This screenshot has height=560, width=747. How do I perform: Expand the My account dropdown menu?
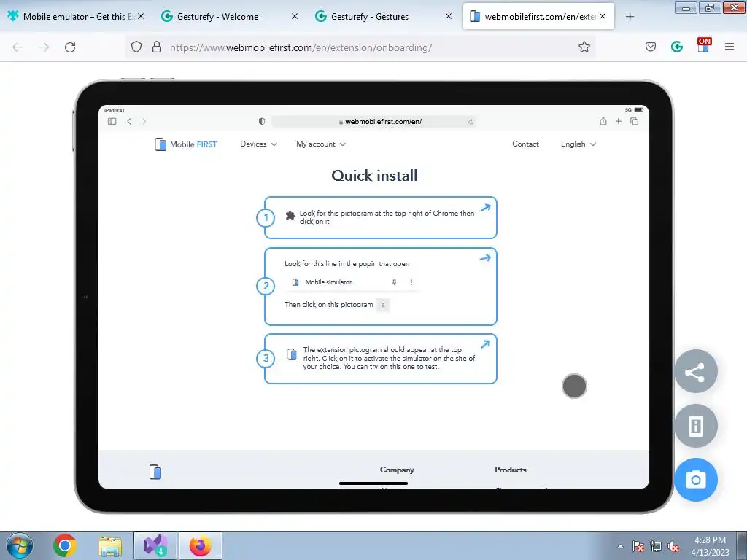click(x=321, y=144)
